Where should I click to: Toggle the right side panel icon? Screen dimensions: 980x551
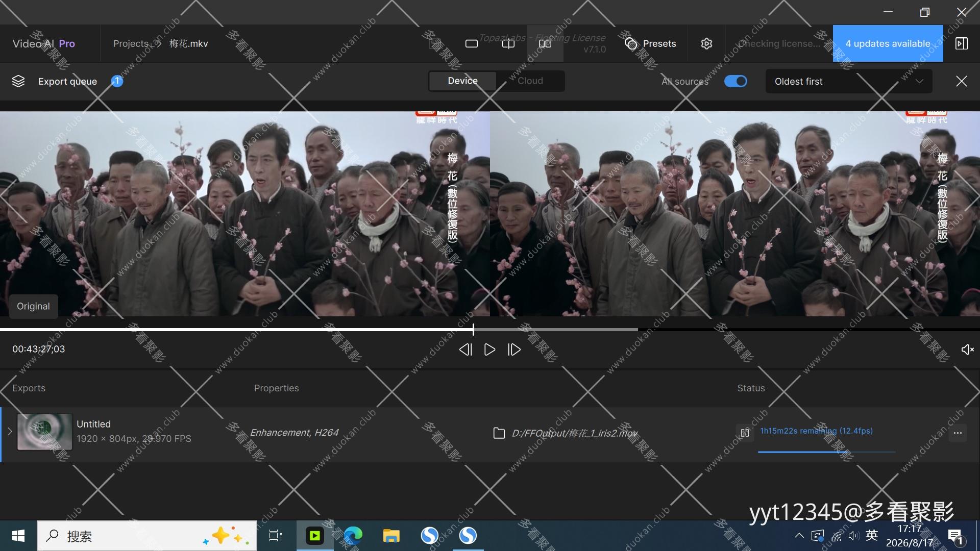(962, 43)
